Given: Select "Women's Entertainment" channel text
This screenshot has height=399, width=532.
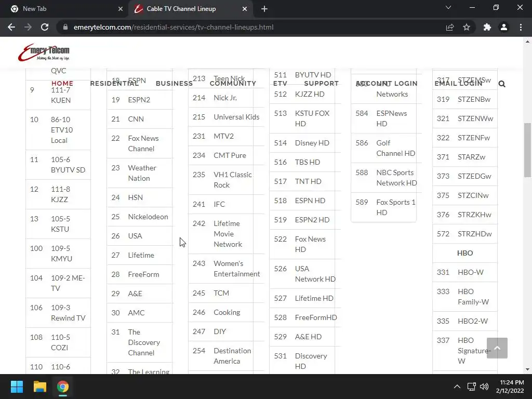Looking at the screenshot, I should tap(237, 269).
